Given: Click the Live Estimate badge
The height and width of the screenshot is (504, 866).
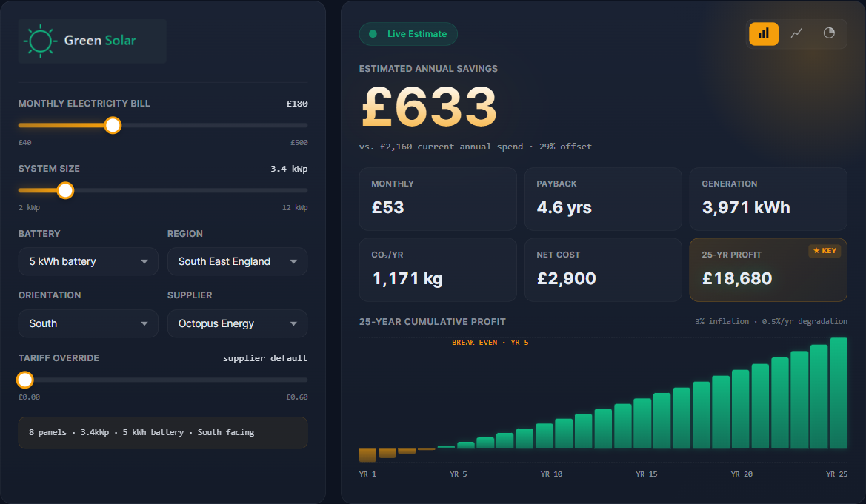Looking at the screenshot, I should [x=408, y=33].
